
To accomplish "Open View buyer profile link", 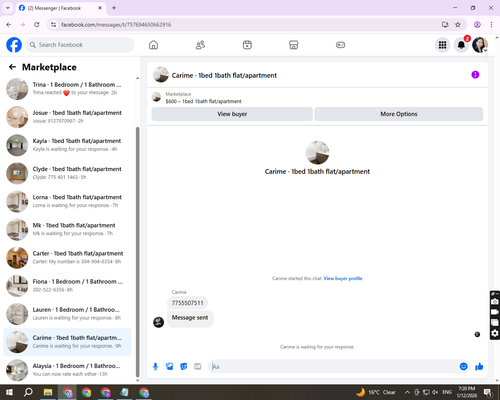I will 343,278.
